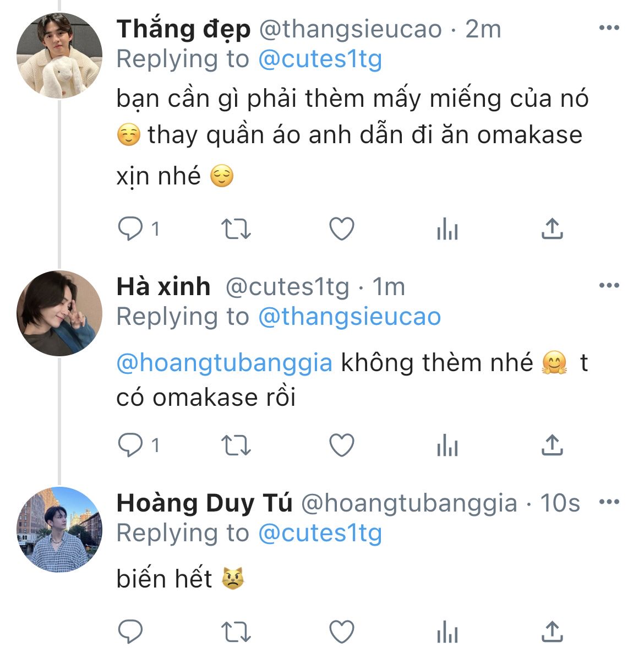
Task: Open more options on Hoàng Duy Tú's tweet
Action: (x=609, y=502)
